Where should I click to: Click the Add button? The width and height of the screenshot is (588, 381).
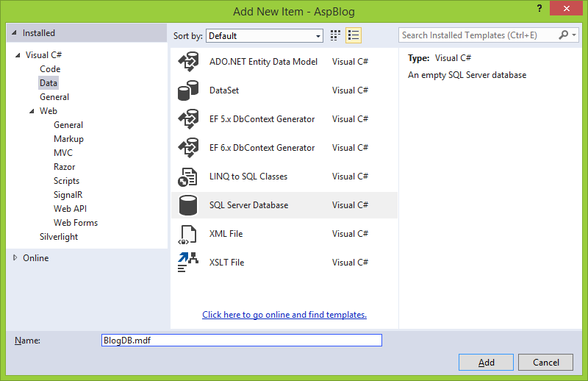[x=486, y=363]
